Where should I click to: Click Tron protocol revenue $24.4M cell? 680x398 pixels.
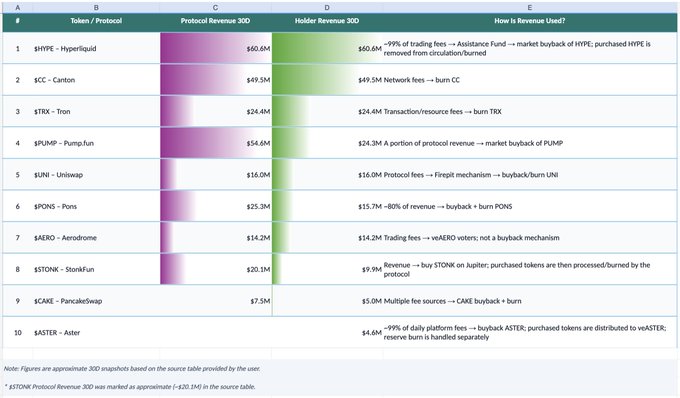(216, 111)
